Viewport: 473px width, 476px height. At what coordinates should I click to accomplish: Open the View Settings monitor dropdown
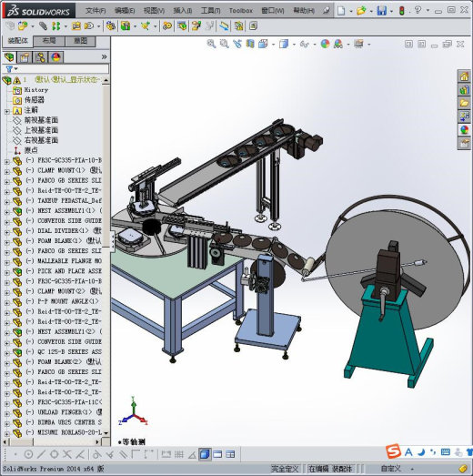tap(369, 45)
